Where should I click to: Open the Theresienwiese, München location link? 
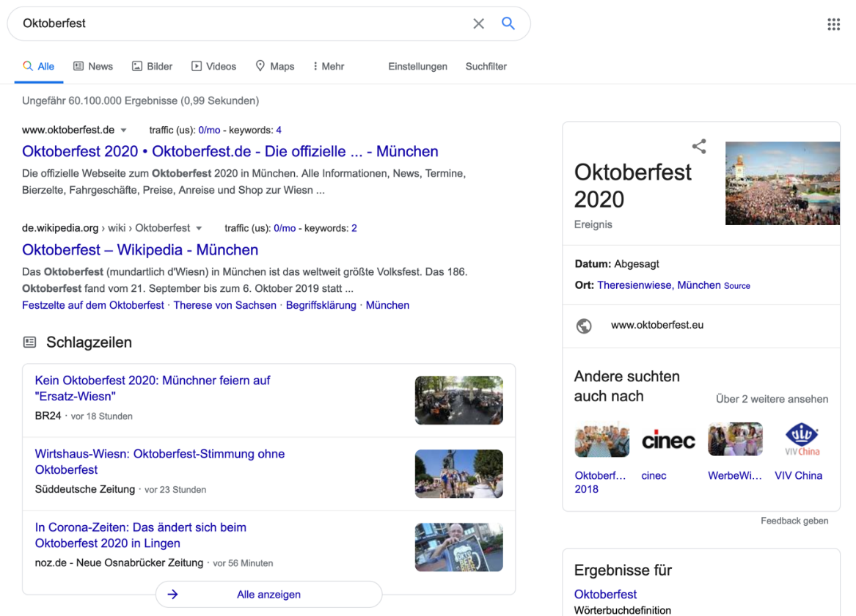tap(659, 285)
